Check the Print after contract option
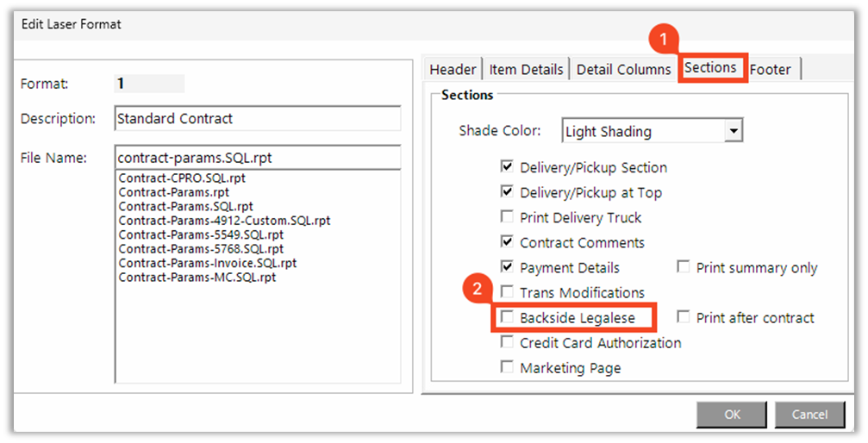The height and width of the screenshot is (443, 868). [x=684, y=318]
